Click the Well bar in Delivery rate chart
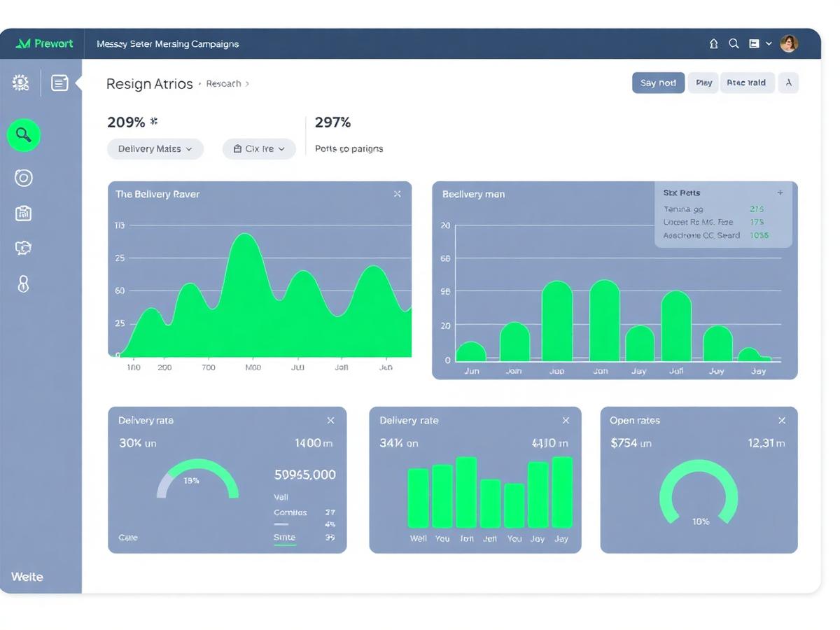 (x=418, y=498)
